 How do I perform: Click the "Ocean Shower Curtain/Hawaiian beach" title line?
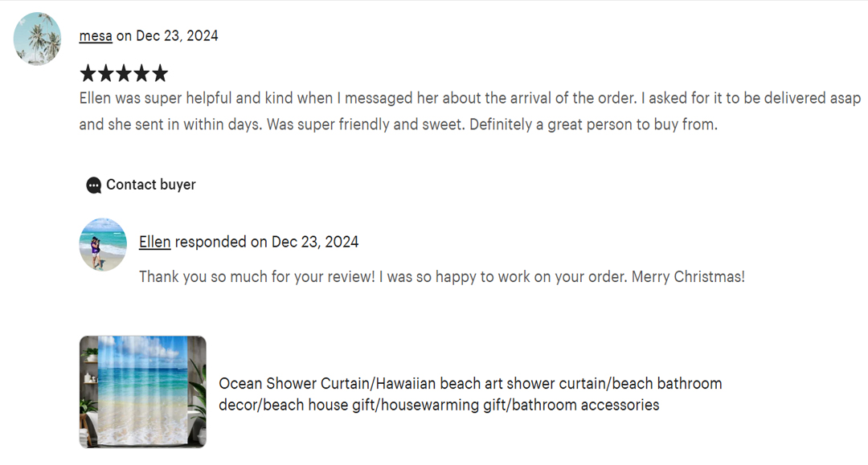pyautogui.click(x=470, y=384)
